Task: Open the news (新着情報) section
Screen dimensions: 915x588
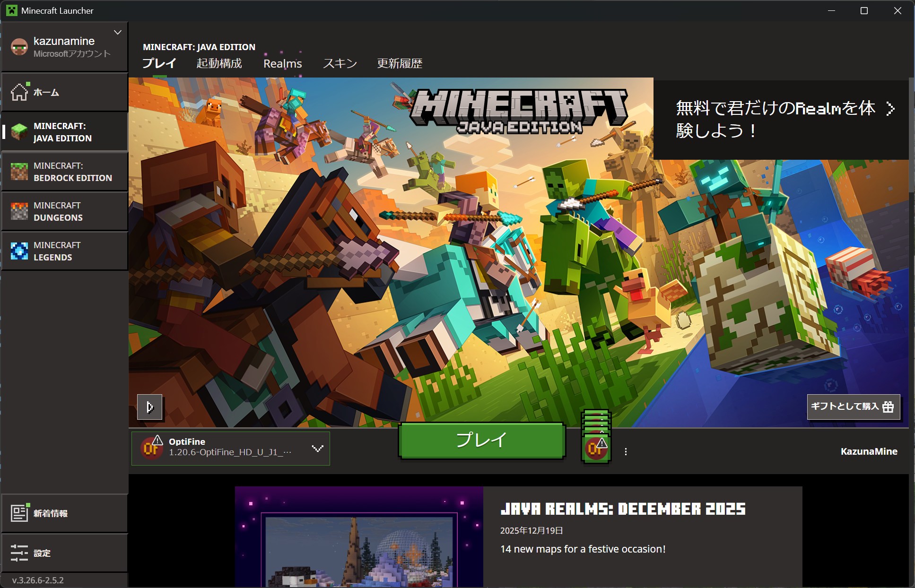Action: 64,513
